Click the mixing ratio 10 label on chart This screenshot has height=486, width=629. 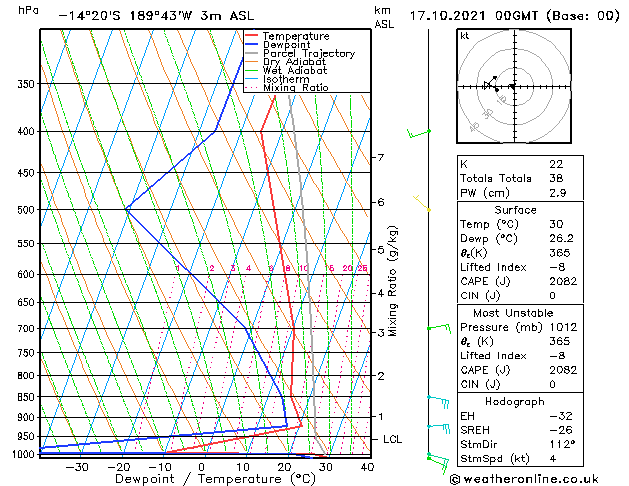click(304, 268)
